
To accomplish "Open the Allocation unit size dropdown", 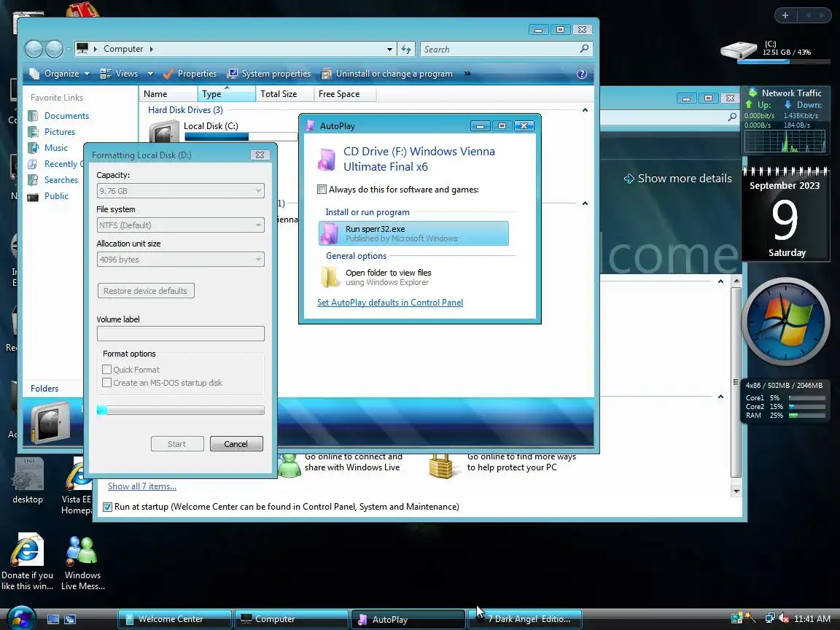I will [181, 260].
